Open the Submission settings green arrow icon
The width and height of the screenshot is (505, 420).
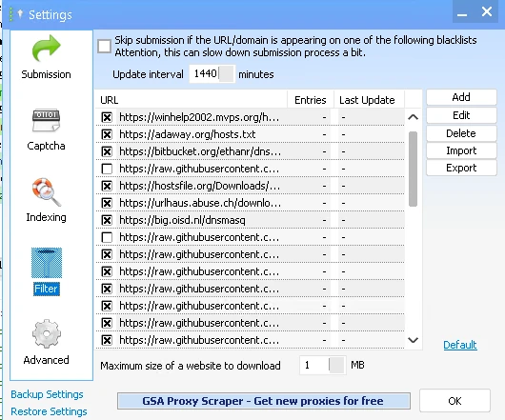click(46, 49)
